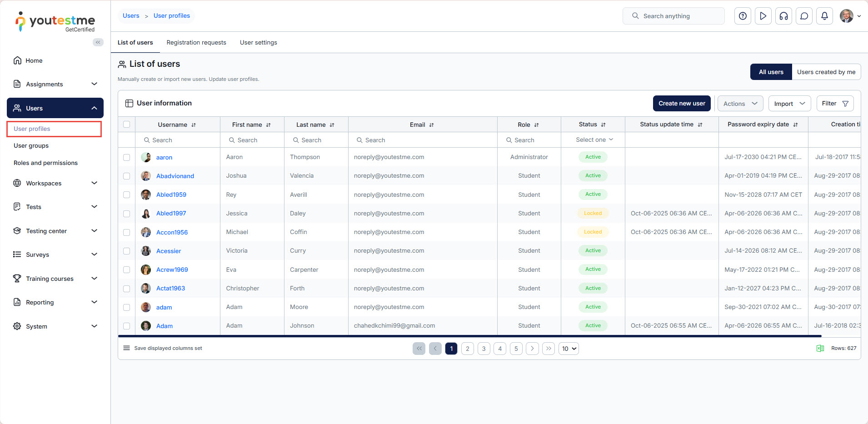The image size is (868, 424).
Task: Open the Actions dropdown
Action: pos(740,104)
